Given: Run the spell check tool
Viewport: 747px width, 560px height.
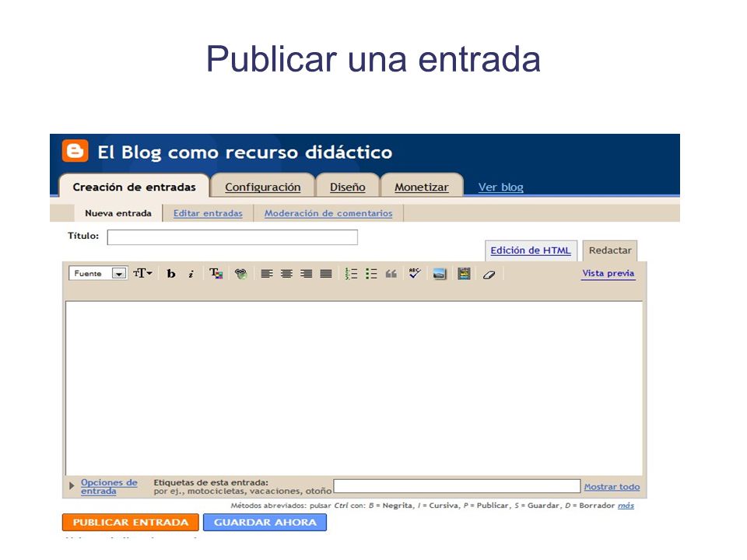Looking at the screenshot, I should click(x=415, y=273).
